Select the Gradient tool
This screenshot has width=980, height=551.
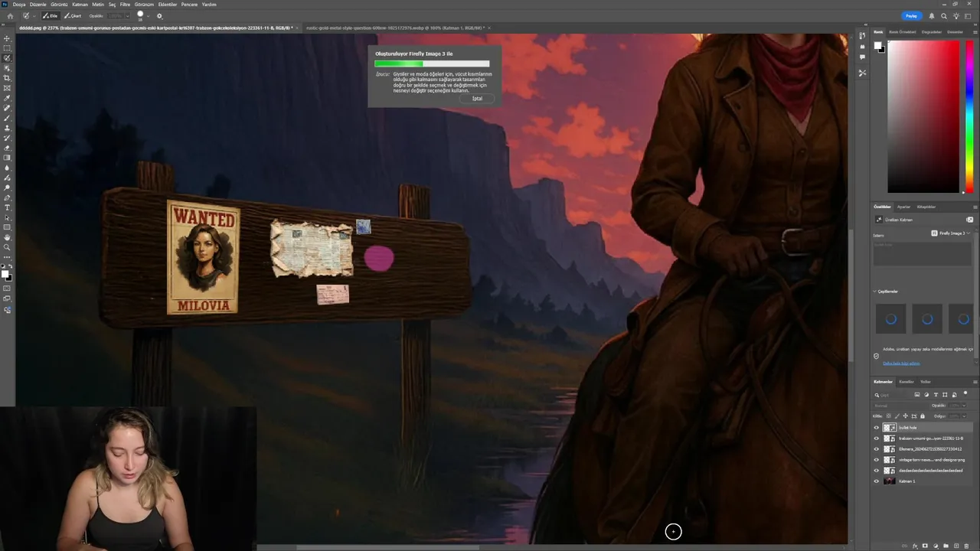(x=7, y=158)
